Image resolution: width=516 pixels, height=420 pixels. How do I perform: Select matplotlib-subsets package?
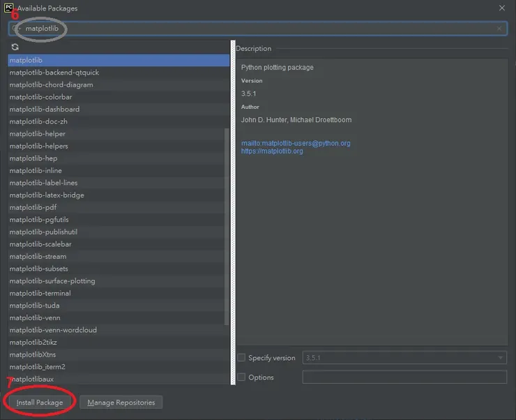tap(119, 269)
